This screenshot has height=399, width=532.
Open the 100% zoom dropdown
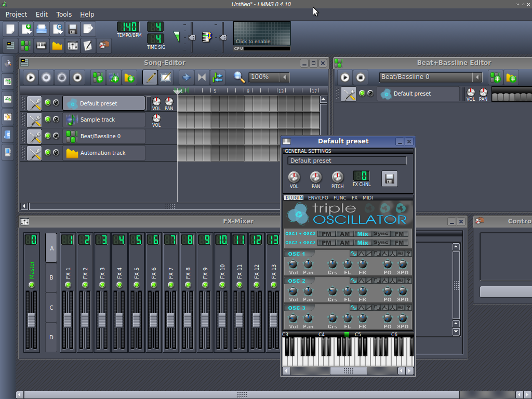[284, 77]
